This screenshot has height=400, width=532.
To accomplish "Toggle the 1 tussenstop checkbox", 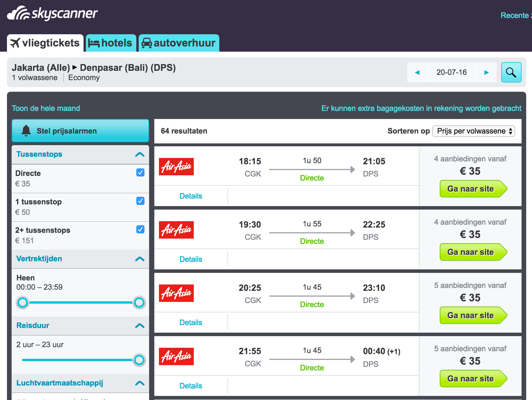I will point(140,201).
